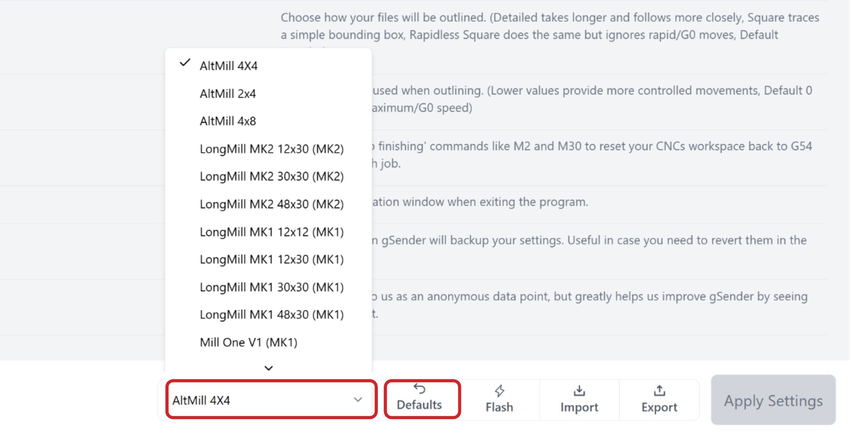
Task: Click the checkmark beside AltMill 4X4
Action: [x=185, y=63]
